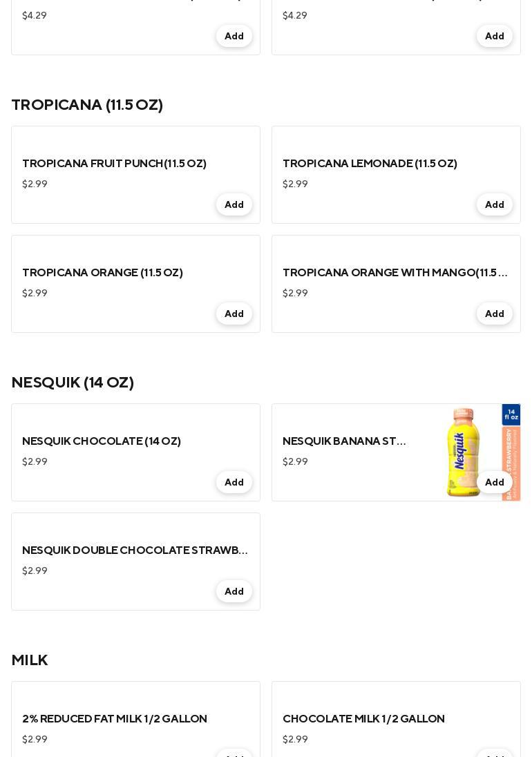Open Nesquik Banana Strawberry item title

pyautogui.click(x=344, y=441)
